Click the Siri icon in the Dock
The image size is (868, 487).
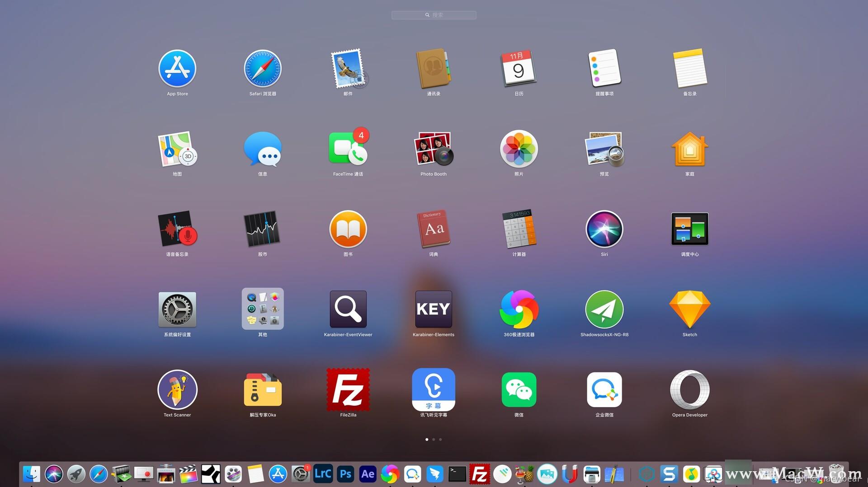[54, 474]
